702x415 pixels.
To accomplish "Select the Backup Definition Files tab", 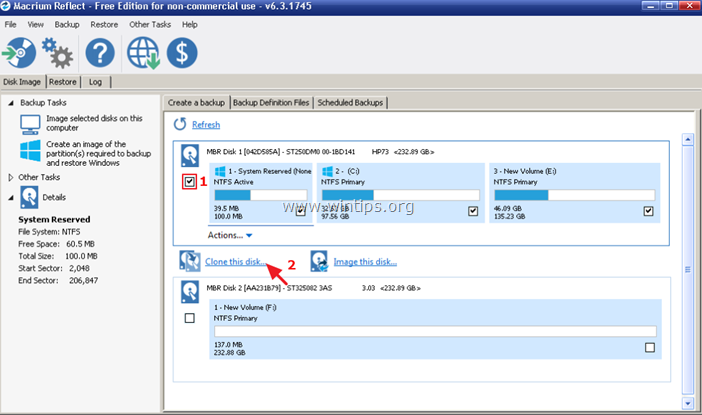I will click(271, 103).
